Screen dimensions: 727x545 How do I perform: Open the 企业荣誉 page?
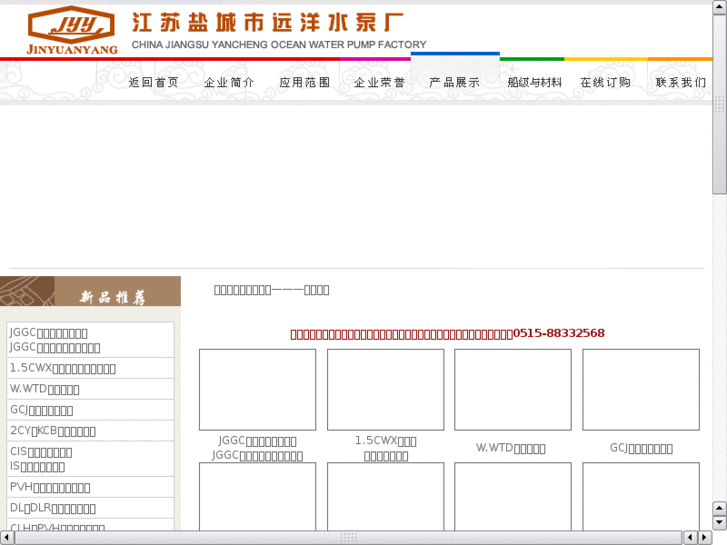click(x=380, y=83)
